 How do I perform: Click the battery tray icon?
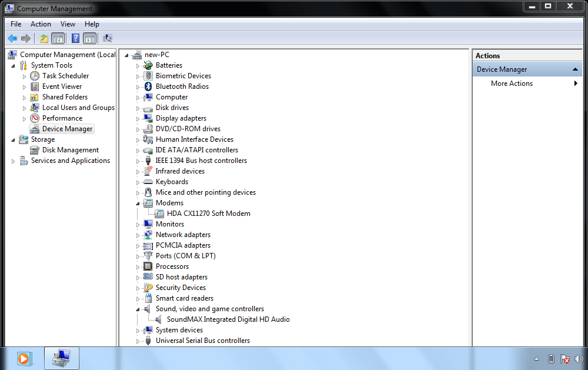551,359
